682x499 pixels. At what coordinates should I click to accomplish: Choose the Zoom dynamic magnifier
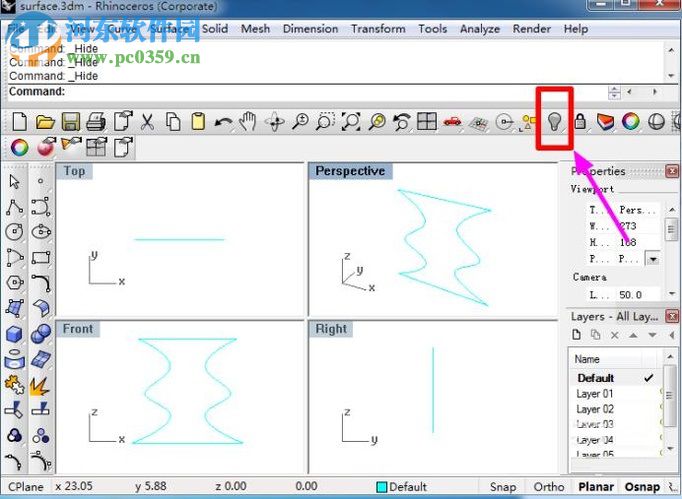[300, 122]
